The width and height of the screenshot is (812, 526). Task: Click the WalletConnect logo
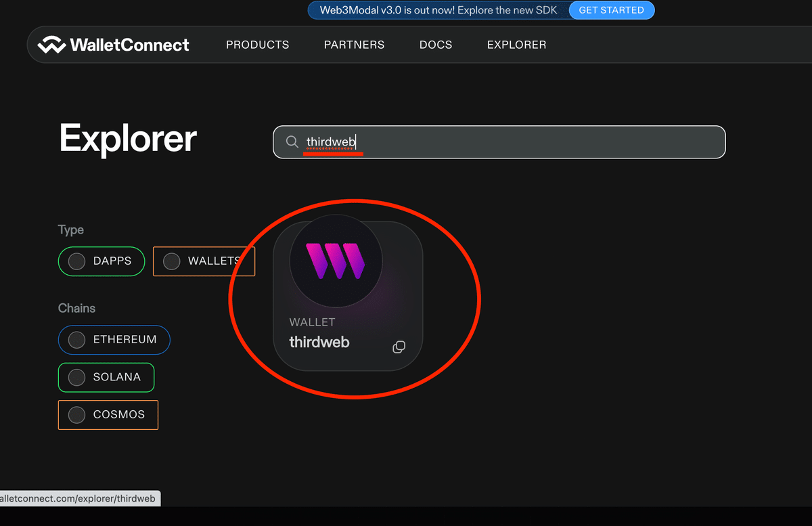[114, 45]
